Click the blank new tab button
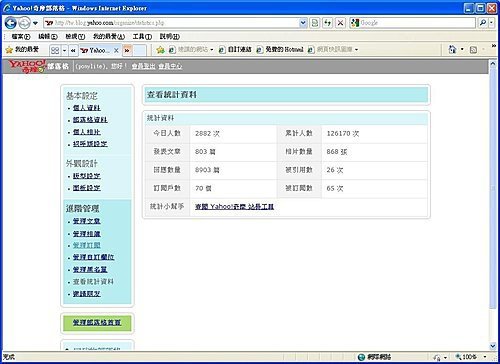 (x=139, y=50)
